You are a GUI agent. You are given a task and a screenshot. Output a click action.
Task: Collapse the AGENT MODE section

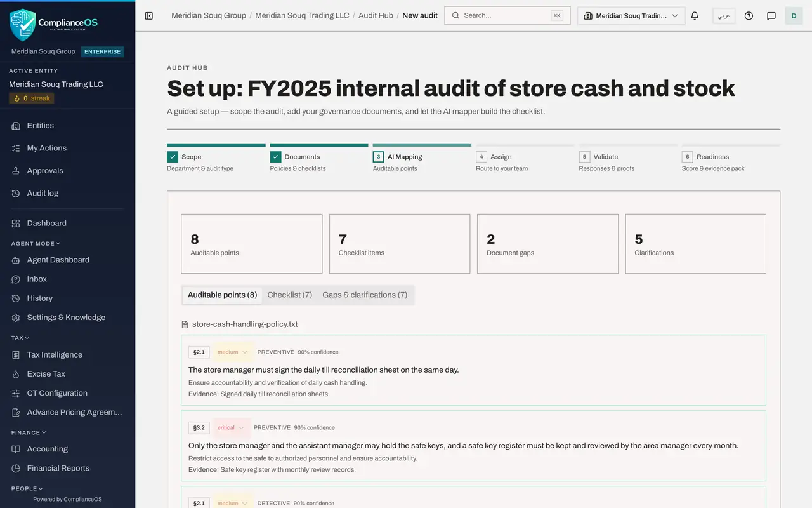click(36, 243)
